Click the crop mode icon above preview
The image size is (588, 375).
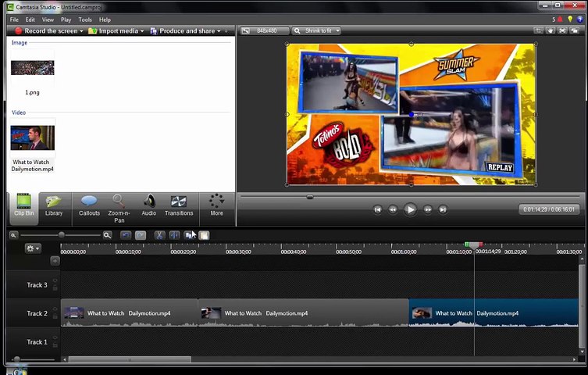point(538,30)
